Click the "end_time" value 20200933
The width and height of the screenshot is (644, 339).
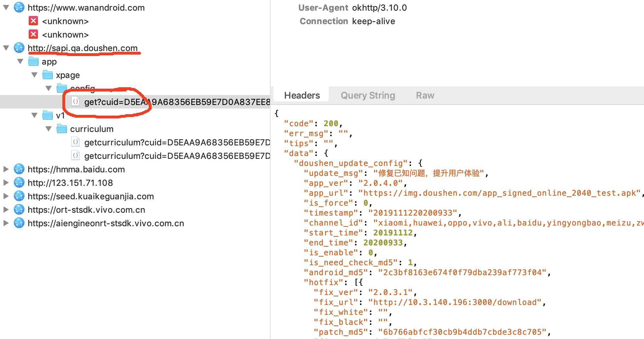tap(383, 243)
